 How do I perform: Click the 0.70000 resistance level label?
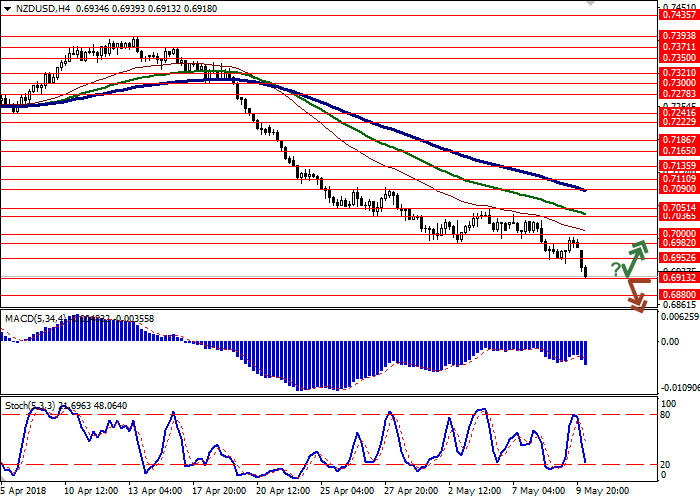click(676, 232)
